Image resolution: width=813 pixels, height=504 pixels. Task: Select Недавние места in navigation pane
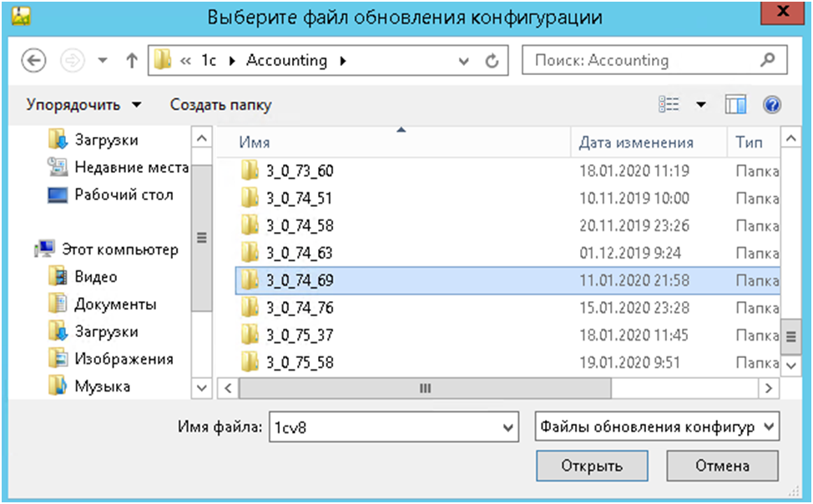[119, 167]
